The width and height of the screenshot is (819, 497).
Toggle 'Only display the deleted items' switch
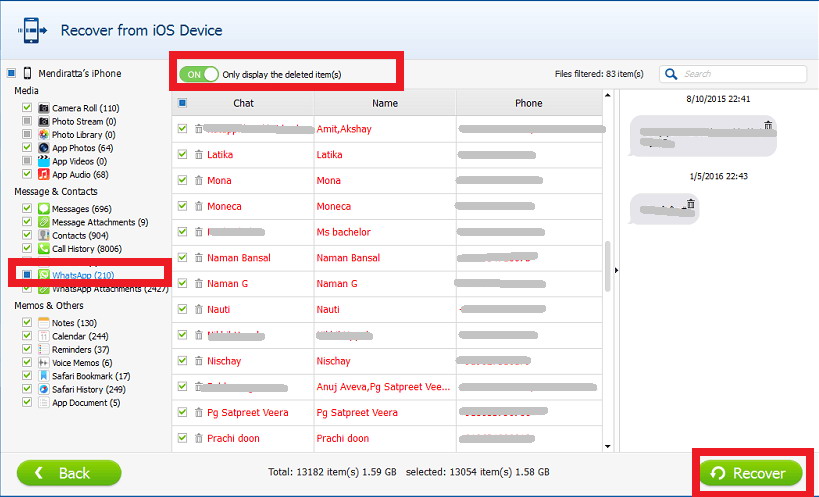tap(198, 74)
